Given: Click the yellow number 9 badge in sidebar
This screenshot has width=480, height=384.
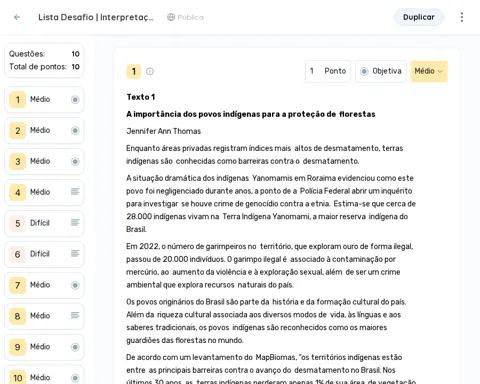Looking at the screenshot, I should [18, 347].
